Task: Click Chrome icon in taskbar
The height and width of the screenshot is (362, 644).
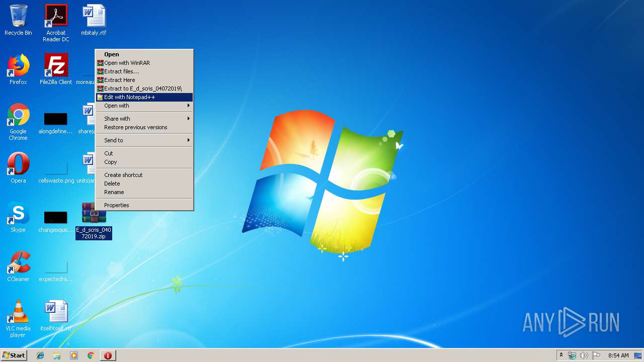Action: [x=91, y=355]
